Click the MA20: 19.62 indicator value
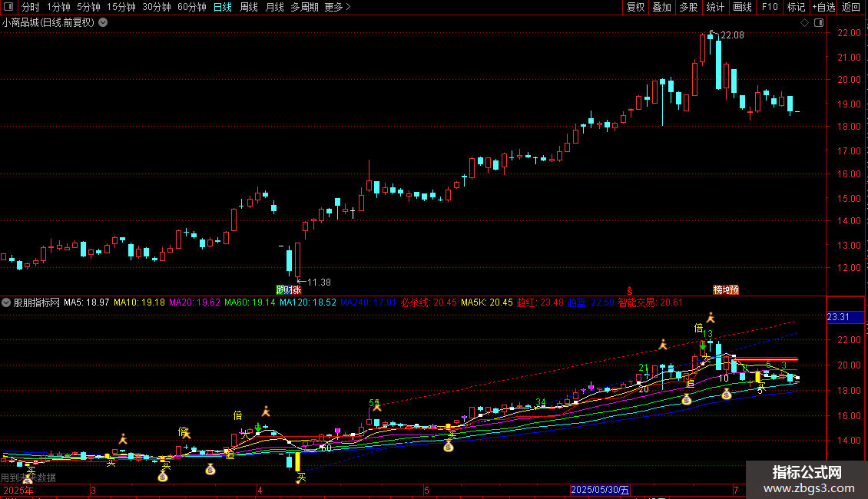Viewport: 868px width, 499px height. [x=195, y=302]
